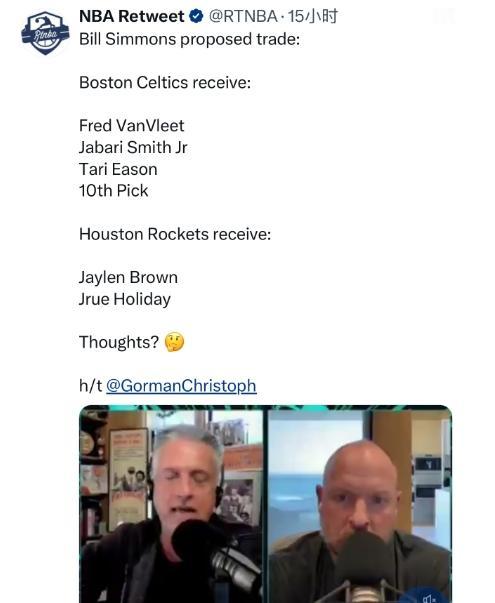This screenshot has width=495, height=603.
Task: Click the 'Houston Rockets receive:' text
Action: click(x=175, y=234)
